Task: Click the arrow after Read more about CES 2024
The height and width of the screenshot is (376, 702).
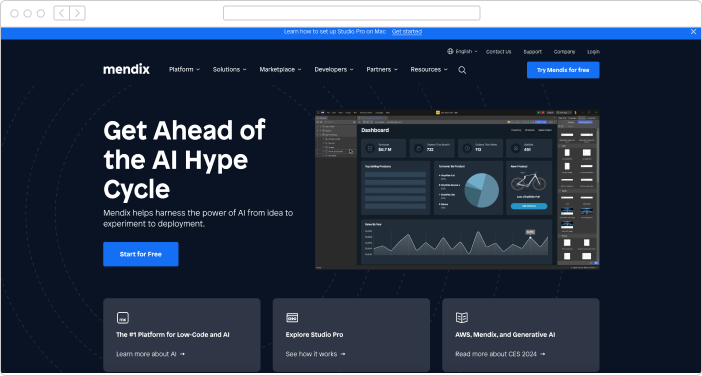Action: tap(542, 354)
